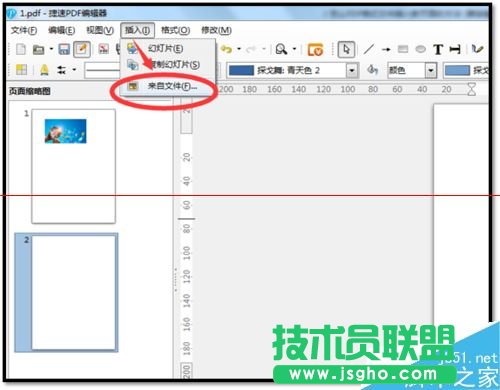The height and width of the screenshot is (390, 500).
Task: Select page 1 thumbnail with photo
Action: 73,166
